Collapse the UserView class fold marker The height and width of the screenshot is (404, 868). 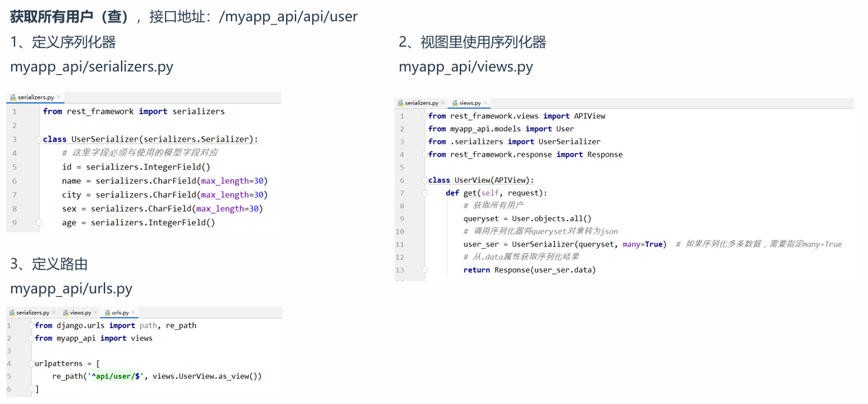[x=425, y=180]
